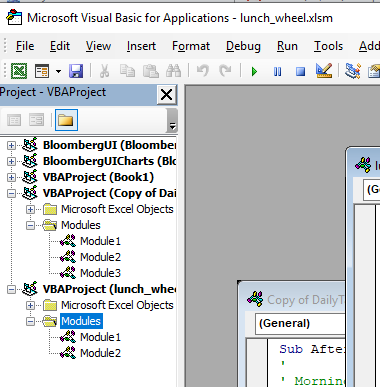The image size is (380, 387).
Task: Open the Properties Window toolbar icon
Action: tap(374, 71)
